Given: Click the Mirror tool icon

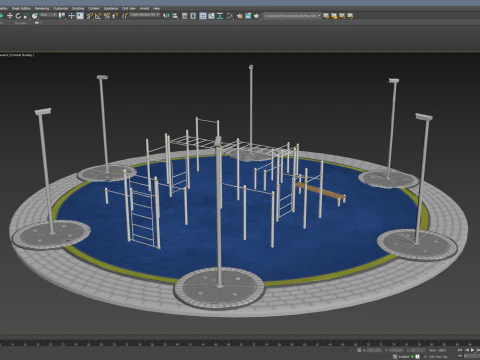Looking at the screenshot, I should [x=166, y=16].
